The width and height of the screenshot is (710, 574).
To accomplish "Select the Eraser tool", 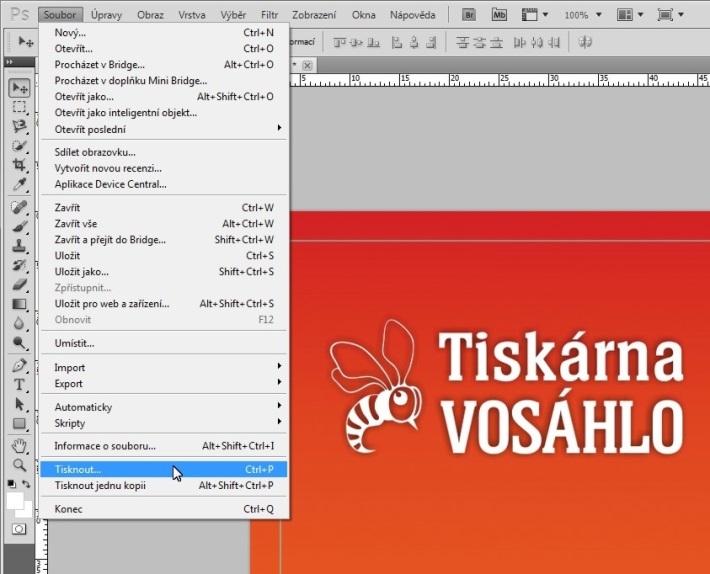I will pos(19,285).
